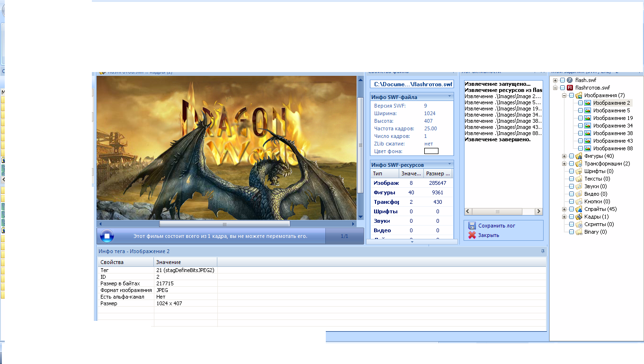The width and height of the screenshot is (644, 364).
Task: Tick the checkbox next to flashготов.swf
Action: click(x=562, y=88)
